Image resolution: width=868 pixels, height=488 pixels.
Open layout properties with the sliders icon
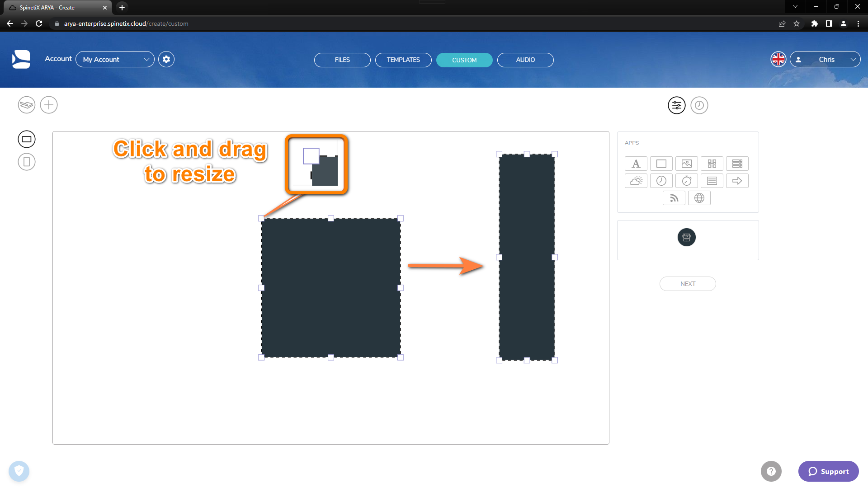tap(676, 105)
